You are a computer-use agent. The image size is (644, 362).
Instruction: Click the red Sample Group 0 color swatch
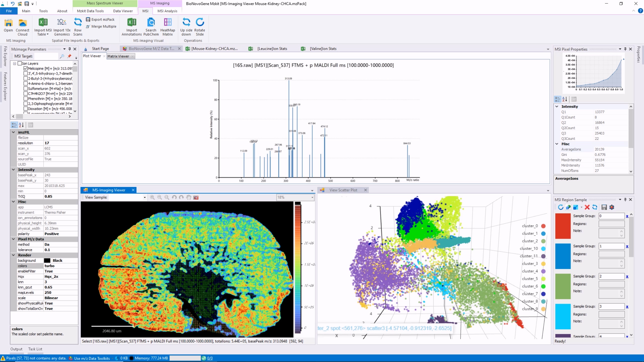(x=563, y=226)
